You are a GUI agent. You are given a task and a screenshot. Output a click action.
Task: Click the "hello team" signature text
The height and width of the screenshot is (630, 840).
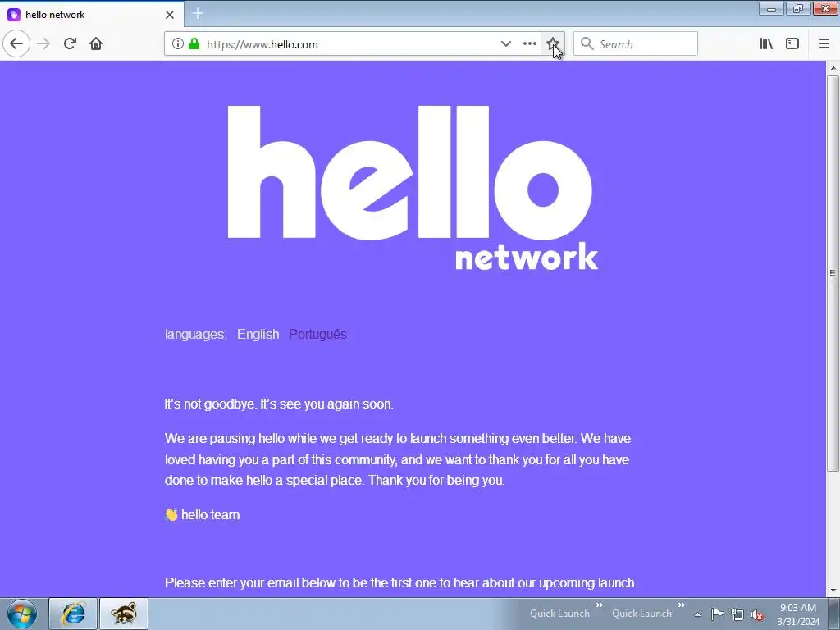click(x=210, y=515)
